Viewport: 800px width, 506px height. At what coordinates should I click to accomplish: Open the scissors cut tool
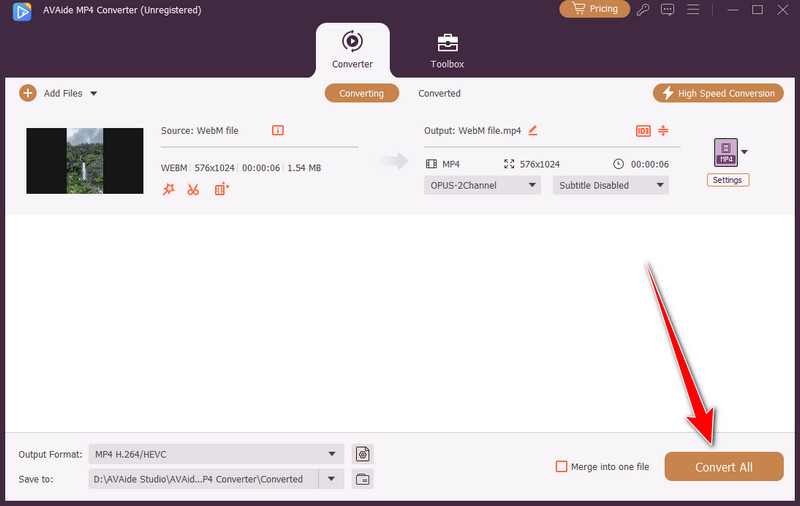click(x=193, y=189)
